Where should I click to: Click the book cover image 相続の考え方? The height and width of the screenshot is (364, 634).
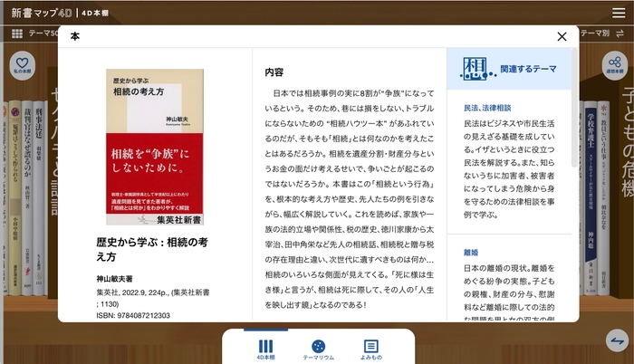(154, 147)
